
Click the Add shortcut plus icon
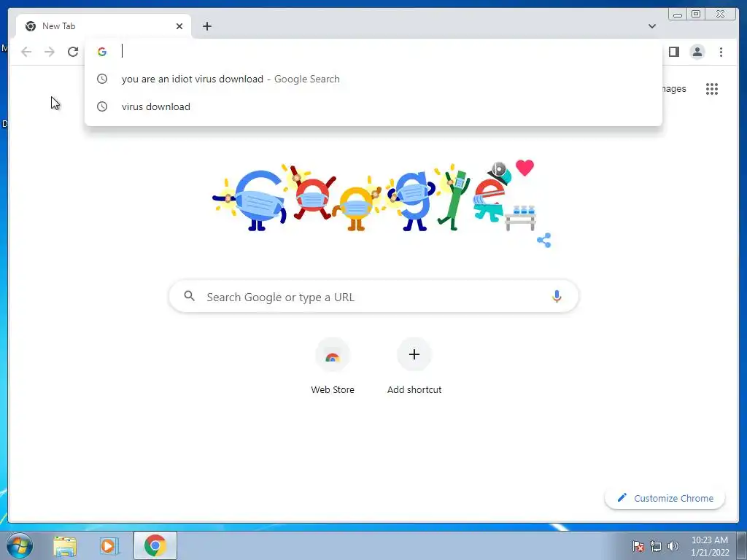pos(414,354)
